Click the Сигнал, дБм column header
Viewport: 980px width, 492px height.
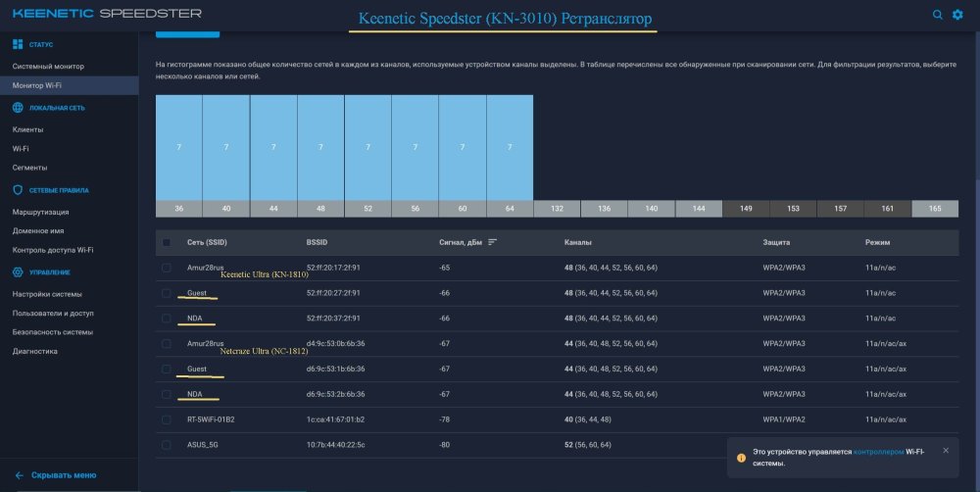tap(461, 242)
